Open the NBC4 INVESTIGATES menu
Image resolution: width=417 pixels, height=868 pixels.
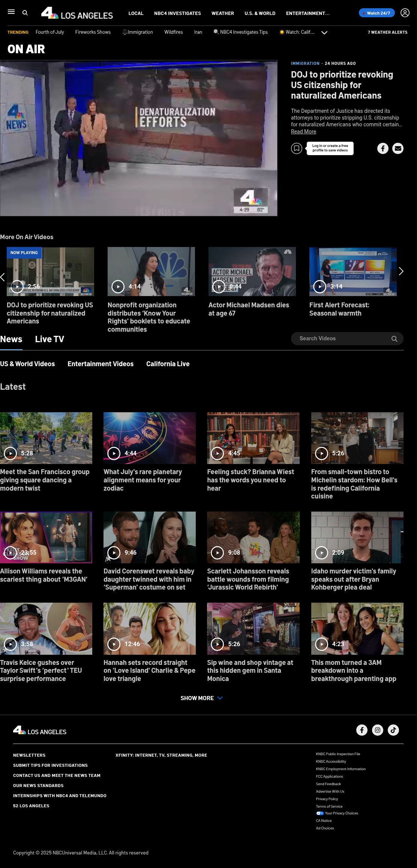pos(177,13)
